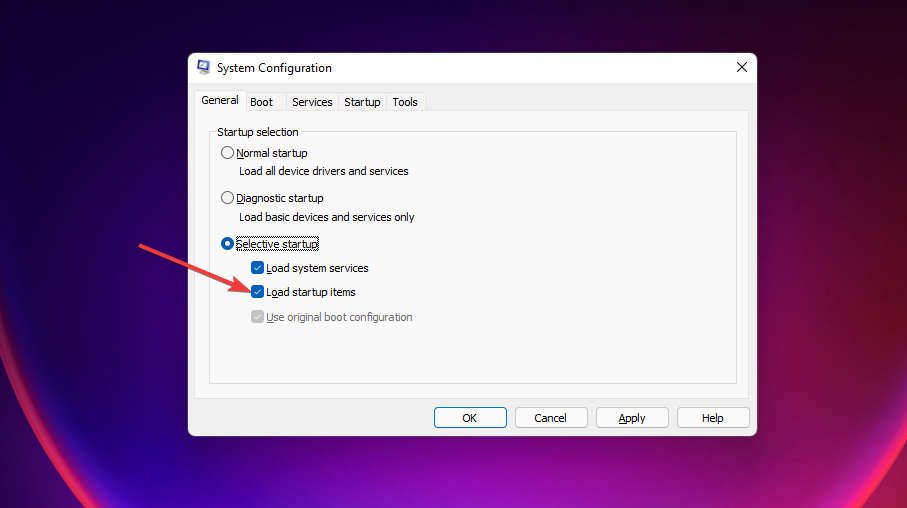Select the Normal startup option

228,153
